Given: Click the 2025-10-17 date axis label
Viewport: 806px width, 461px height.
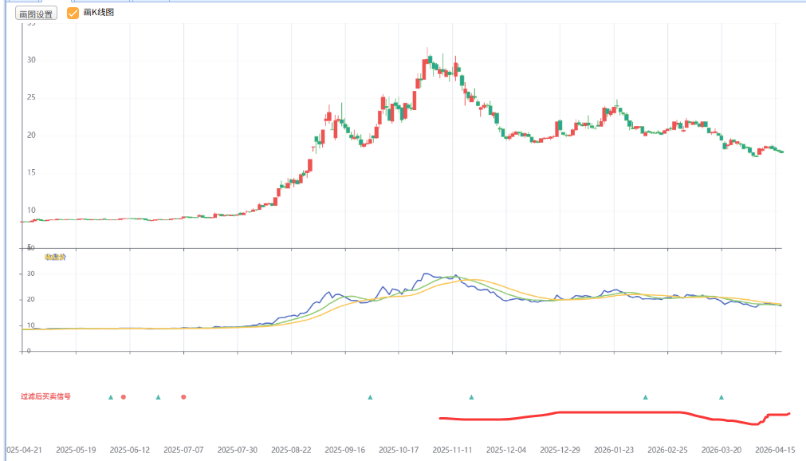Looking at the screenshot, I should tap(399, 450).
